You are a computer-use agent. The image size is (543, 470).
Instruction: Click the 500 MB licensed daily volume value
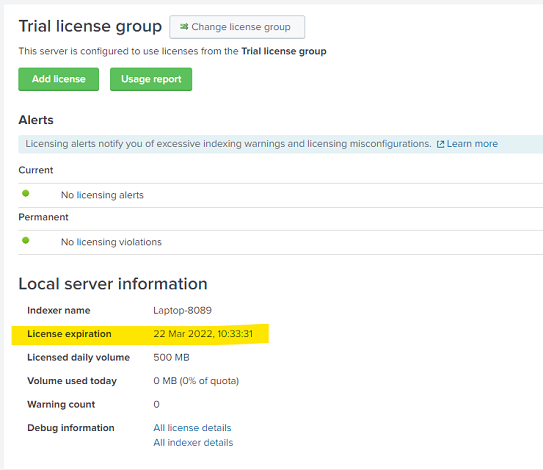pyautogui.click(x=171, y=357)
